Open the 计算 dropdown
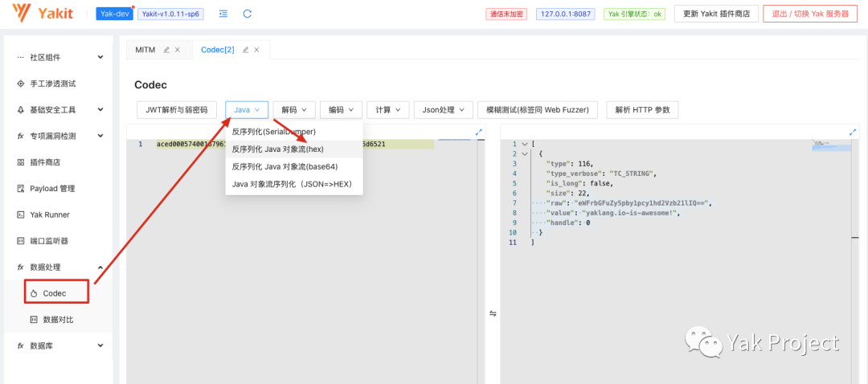This screenshot has height=384, width=868. [x=388, y=109]
